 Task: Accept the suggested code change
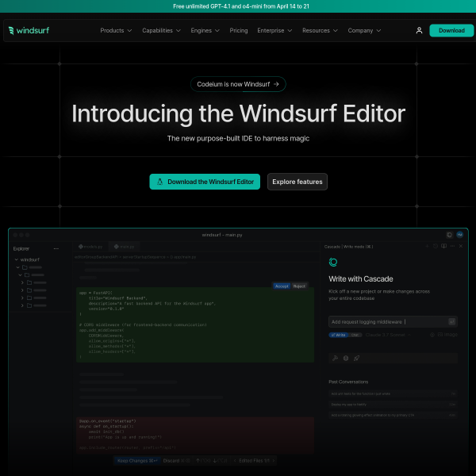(x=282, y=286)
